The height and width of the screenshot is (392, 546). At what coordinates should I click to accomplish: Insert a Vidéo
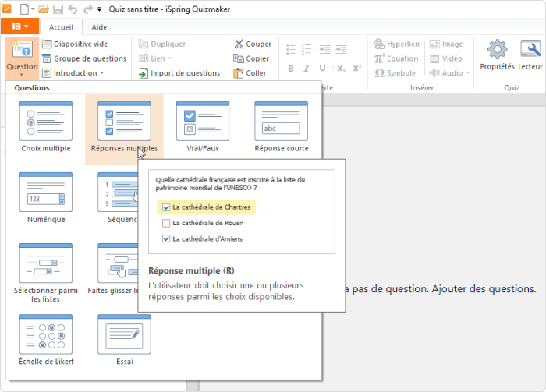point(446,58)
